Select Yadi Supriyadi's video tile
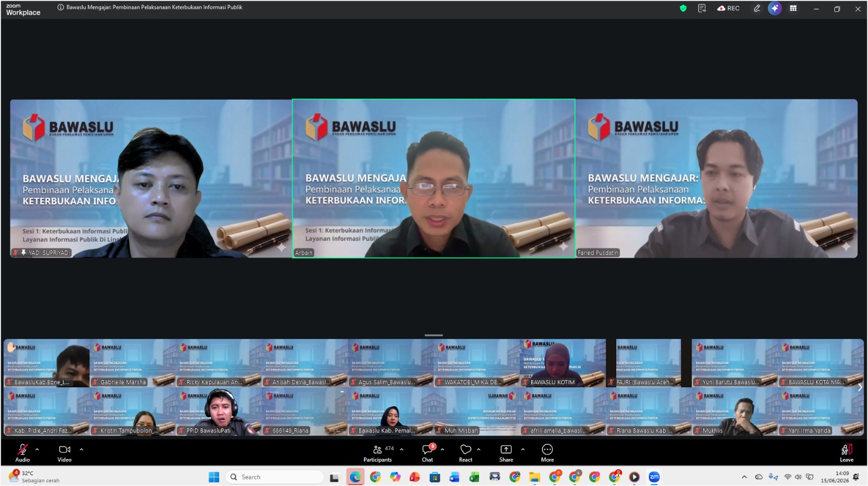The image size is (868, 486). tap(151, 178)
